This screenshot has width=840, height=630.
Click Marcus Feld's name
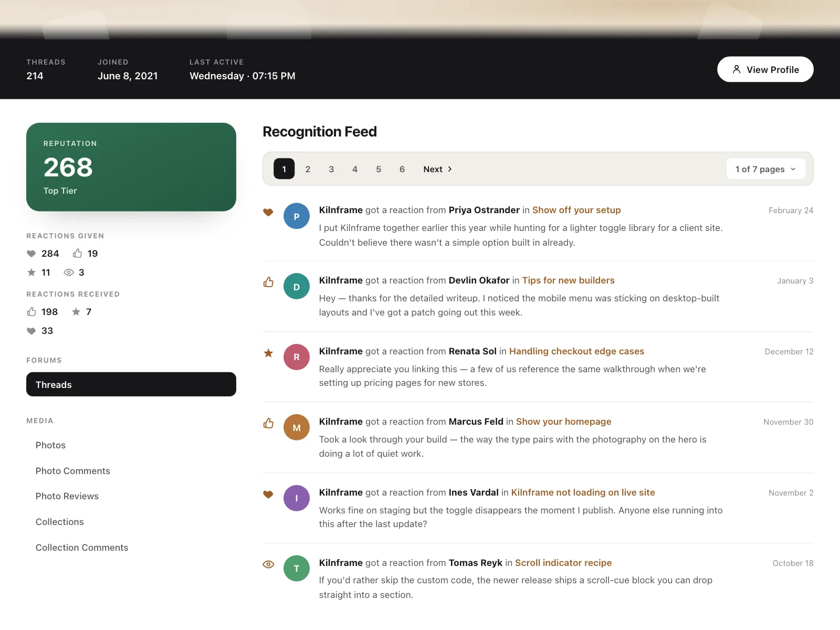(476, 422)
